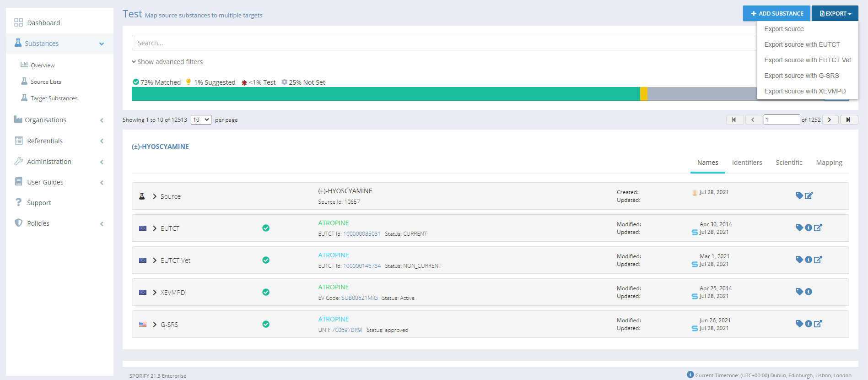Click the green matched checkmark for EUTCT

pyautogui.click(x=266, y=228)
